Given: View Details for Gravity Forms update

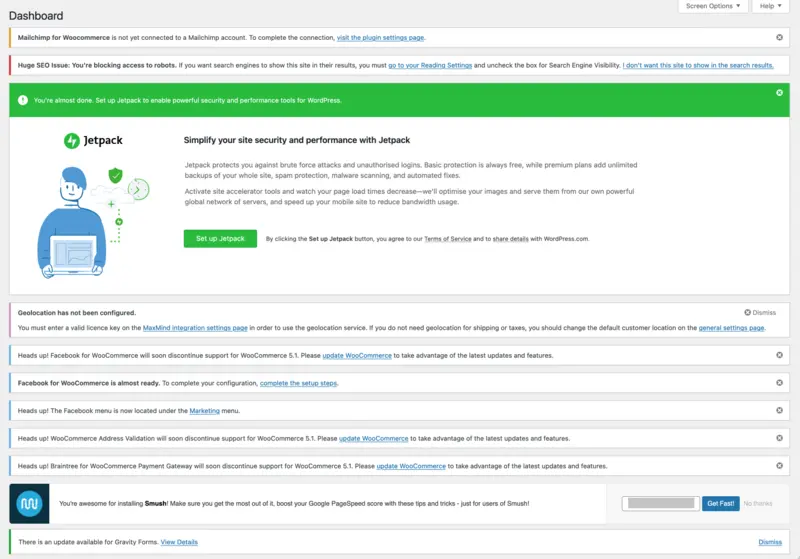Looking at the screenshot, I should pyautogui.click(x=179, y=542).
